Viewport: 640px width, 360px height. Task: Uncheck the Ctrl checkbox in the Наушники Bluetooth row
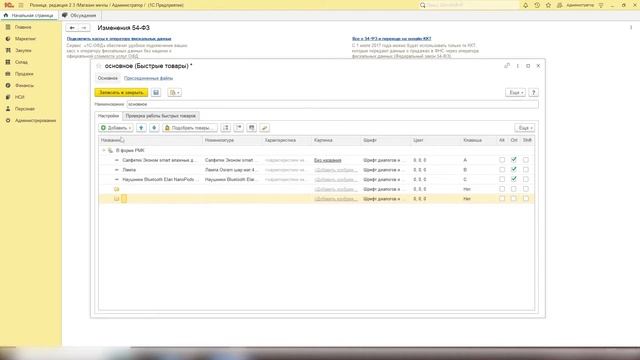tap(514, 179)
